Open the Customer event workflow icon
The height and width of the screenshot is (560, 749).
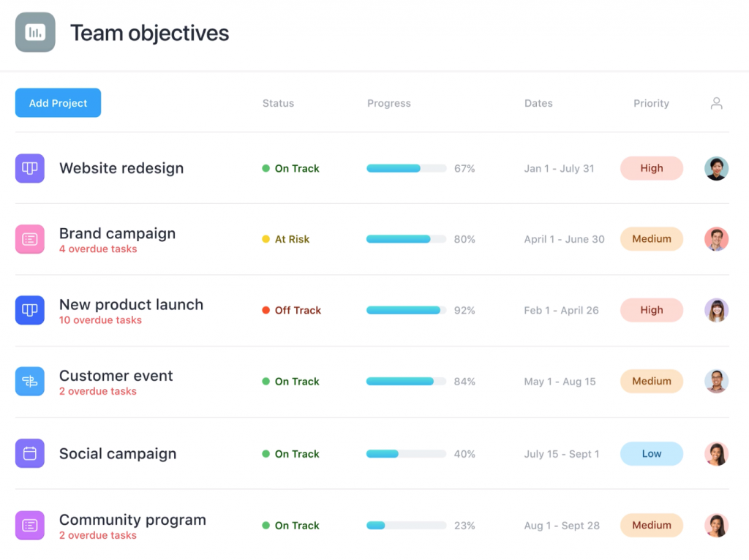[30, 381]
